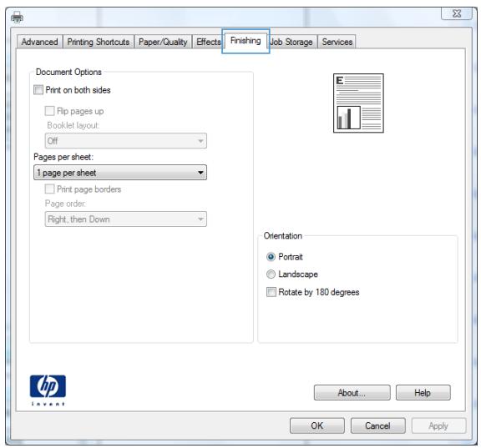
Task: Switch to the Effects tab
Action: coord(208,42)
